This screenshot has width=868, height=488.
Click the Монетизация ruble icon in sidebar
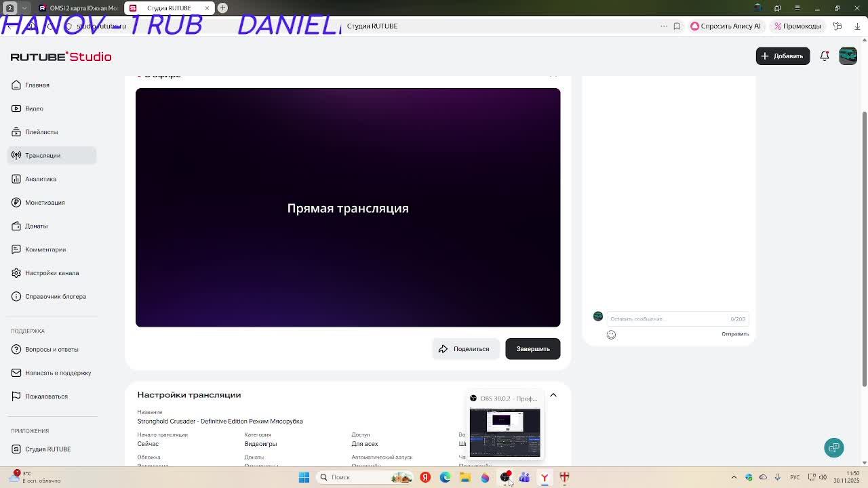[x=16, y=203]
